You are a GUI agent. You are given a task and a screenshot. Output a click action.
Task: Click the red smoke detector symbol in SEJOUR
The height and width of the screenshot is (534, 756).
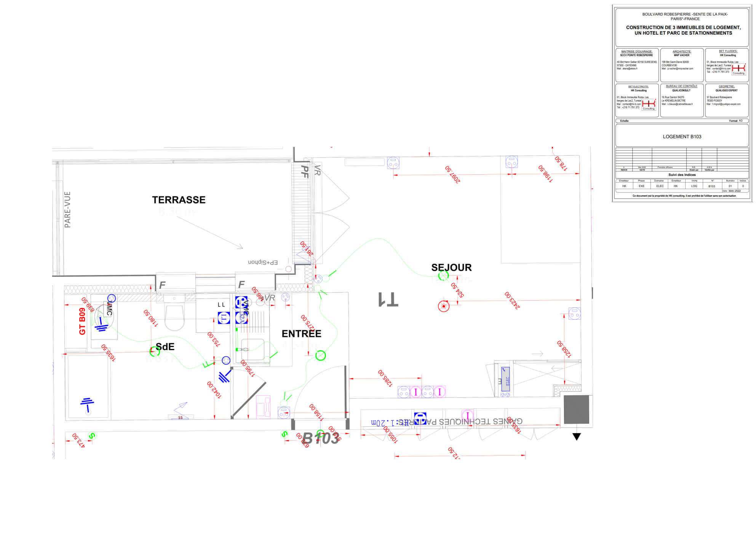pos(444,306)
